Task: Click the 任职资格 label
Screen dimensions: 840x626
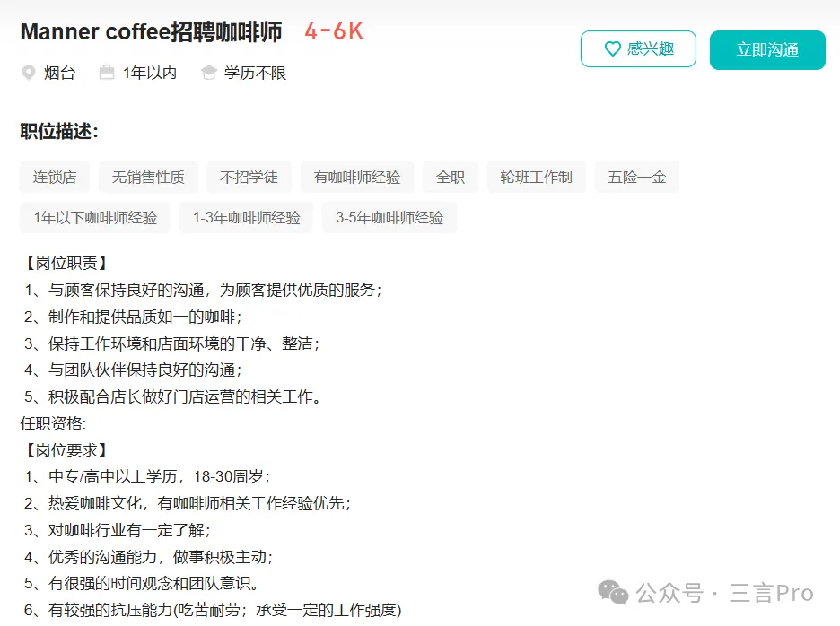Action: click(53, 423)
